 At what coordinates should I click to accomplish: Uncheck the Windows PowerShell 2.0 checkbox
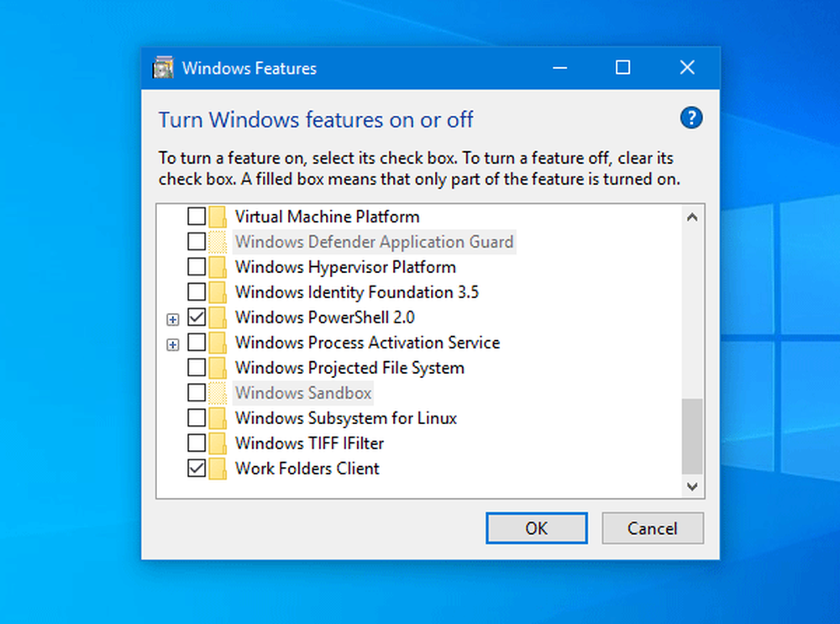click(x=197, y=317)
